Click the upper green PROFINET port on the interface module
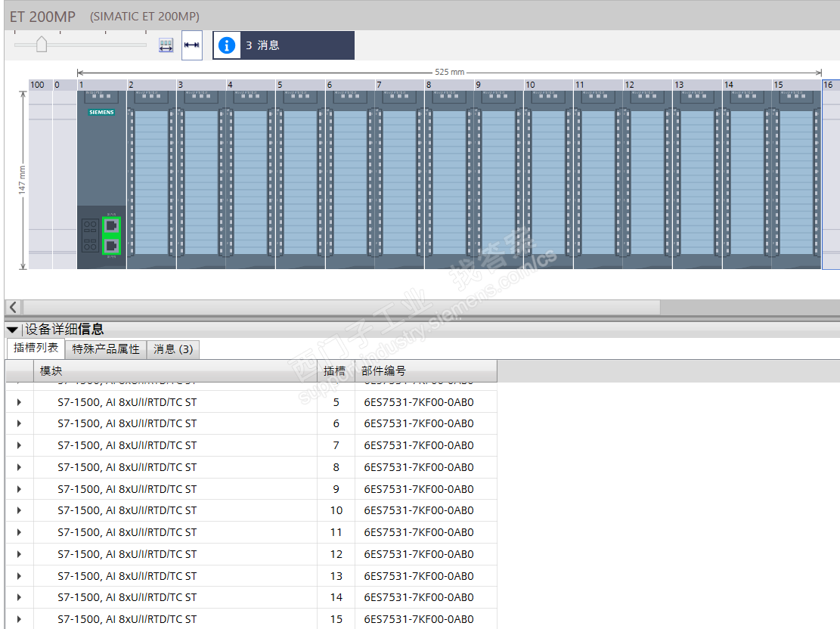 point(111,225)
